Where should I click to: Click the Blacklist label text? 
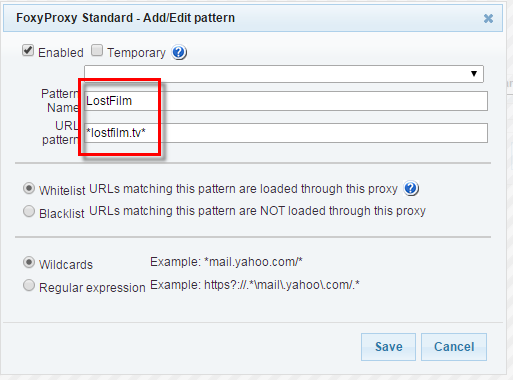click(x=62, y=213)
